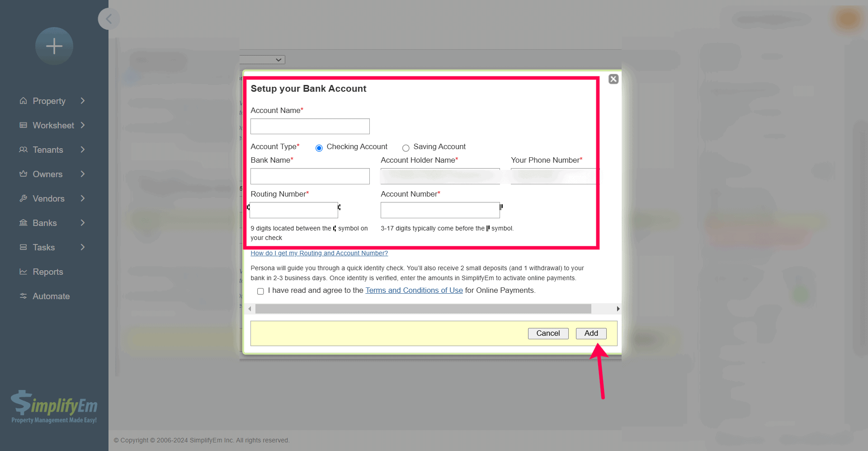Click the Property house icon
This screenshot has width=868, height=451.
(23, 101)
